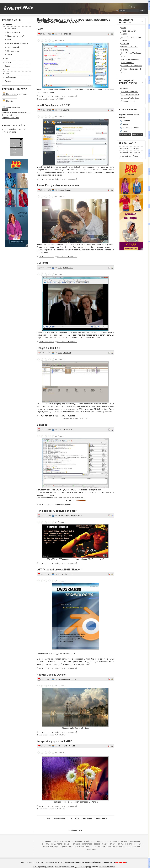Open the Игры menu item
The height and width of the screenshot is (868, 150).
click(7, 70)
